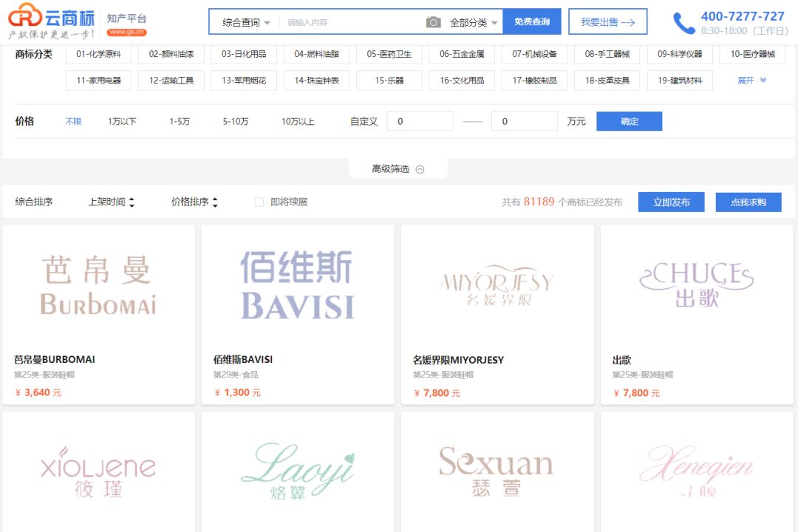The width and height of the screenshot is (798, 532).
Task: Select category 02-颜料油漆
Action: (171, 54)
